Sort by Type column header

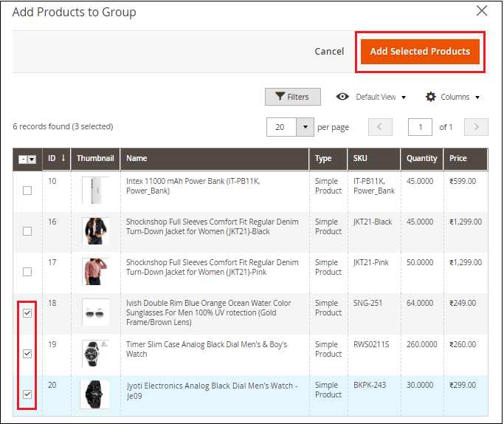pos(328,158)
